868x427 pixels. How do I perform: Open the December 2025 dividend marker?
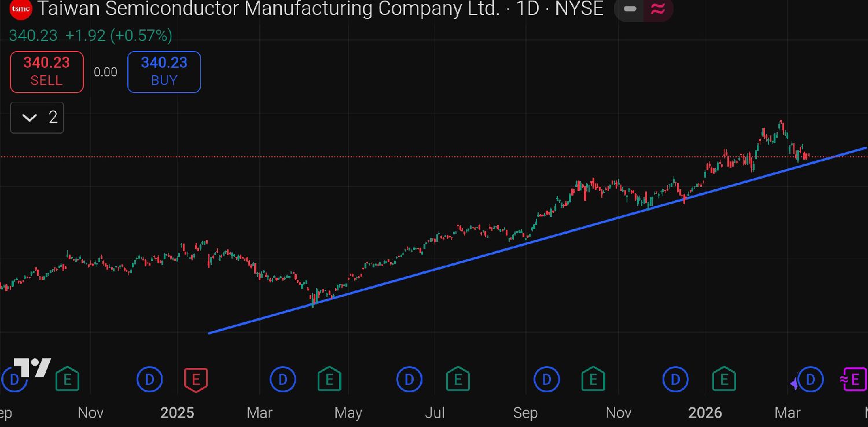pyautogui.click(x=675, y=380)
